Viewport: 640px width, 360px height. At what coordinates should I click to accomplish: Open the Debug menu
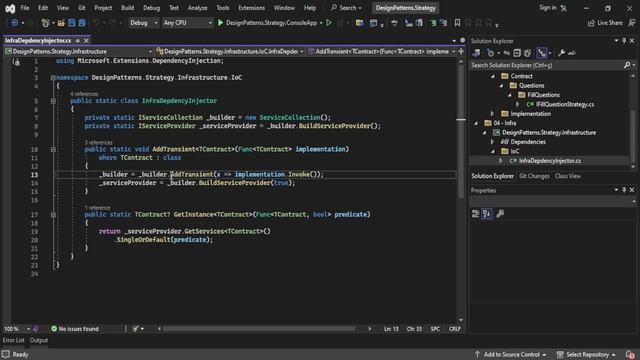click(x=151, y=8)
